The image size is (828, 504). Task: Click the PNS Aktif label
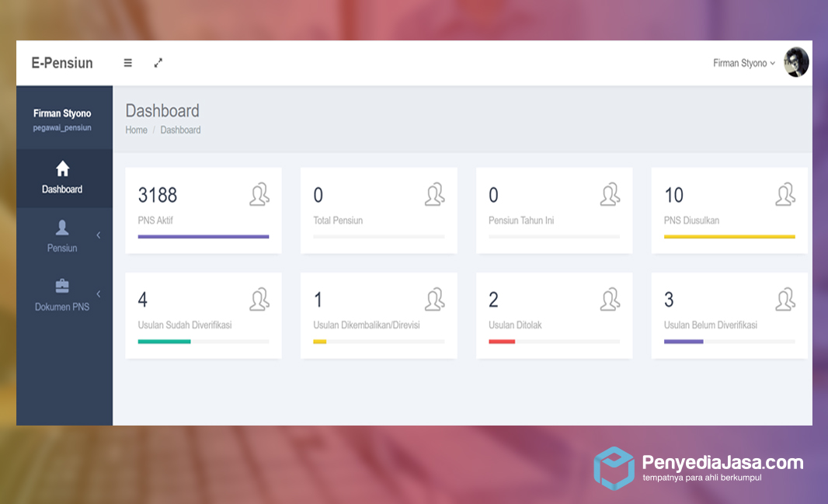click(155, 221)
